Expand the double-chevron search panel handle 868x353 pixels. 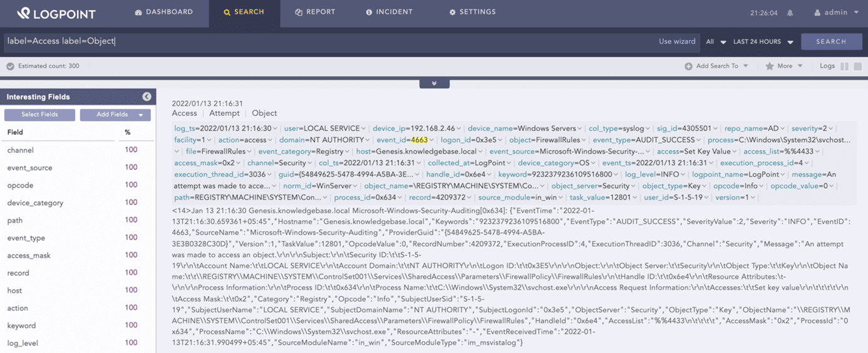click(x=434, y=83)
